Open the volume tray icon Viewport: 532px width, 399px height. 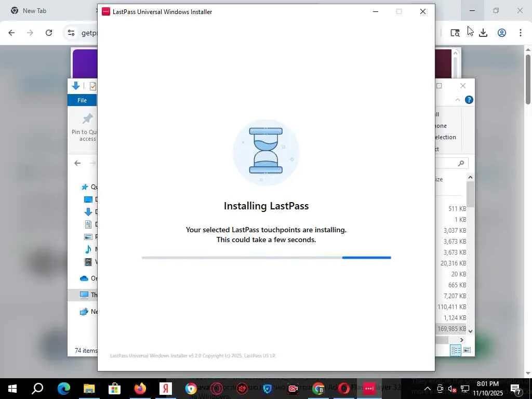pyautogui.click(x=452, y=389)
